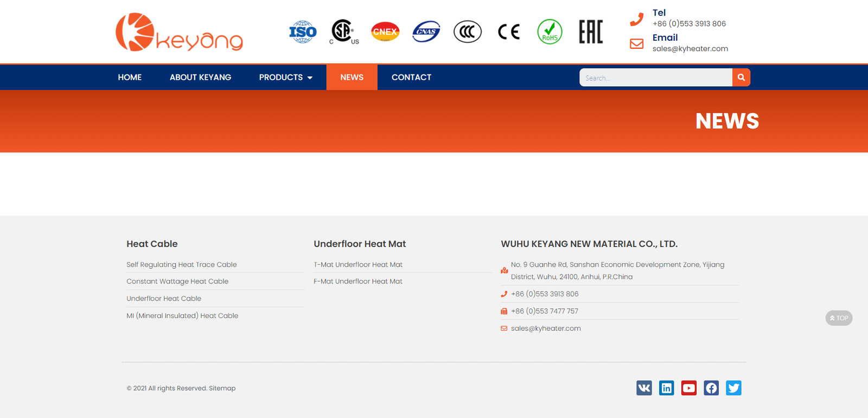The height and width of the screenshot is (418, 868).
Task: Open the Contact menu item
Action: [411, 78]
